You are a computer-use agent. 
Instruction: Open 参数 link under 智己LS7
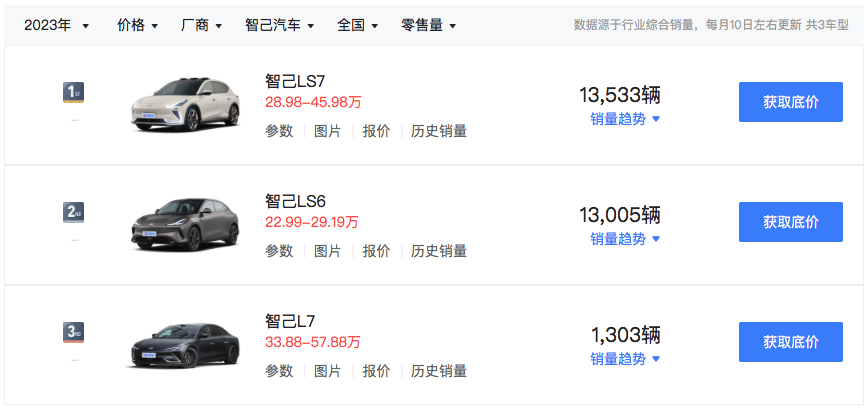pos(279,131)
